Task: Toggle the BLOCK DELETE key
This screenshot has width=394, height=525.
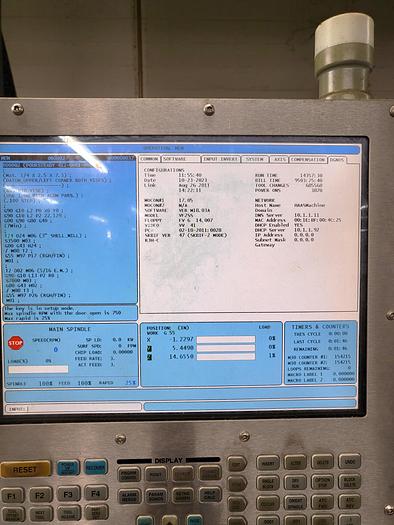Action: pyautogui.click(x=349, y=481)
